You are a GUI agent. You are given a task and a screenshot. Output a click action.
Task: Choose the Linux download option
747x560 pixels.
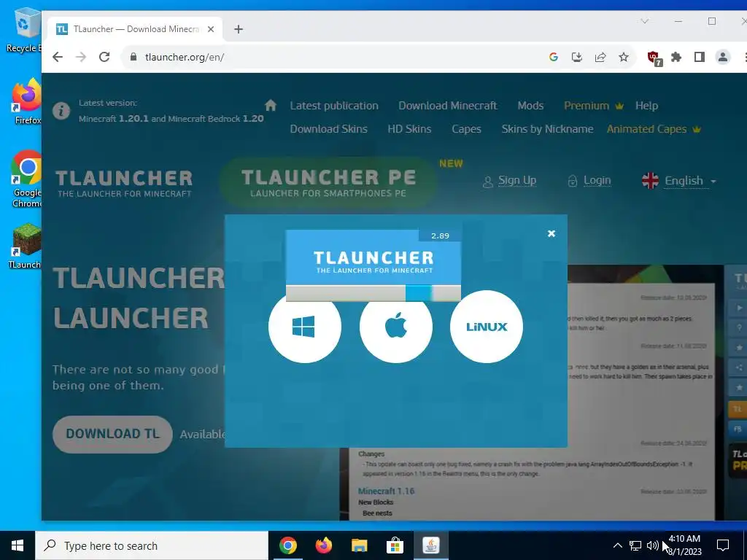pyautogui.click(x=487, y=327)
